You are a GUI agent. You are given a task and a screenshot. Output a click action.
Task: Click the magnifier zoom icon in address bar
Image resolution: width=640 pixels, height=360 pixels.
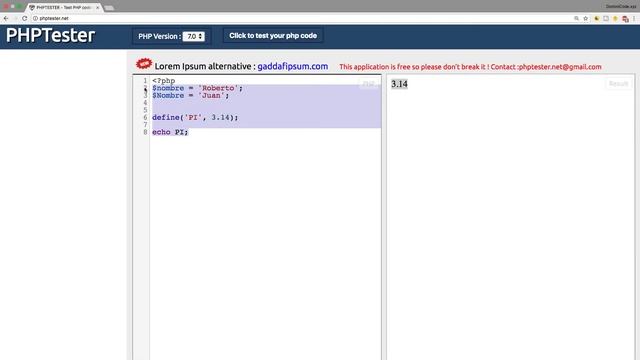(x=576, y=18)
